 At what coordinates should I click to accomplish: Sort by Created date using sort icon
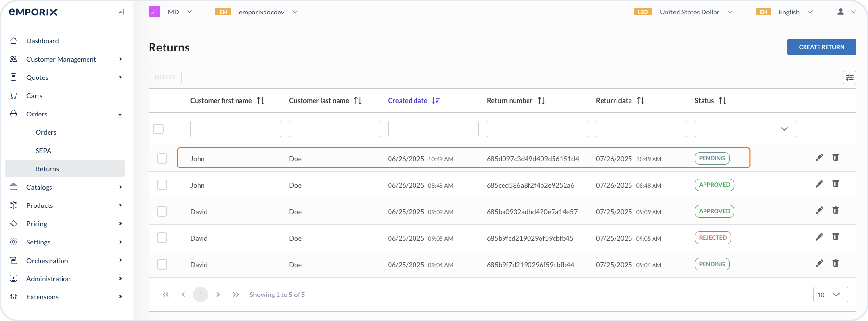436,101
